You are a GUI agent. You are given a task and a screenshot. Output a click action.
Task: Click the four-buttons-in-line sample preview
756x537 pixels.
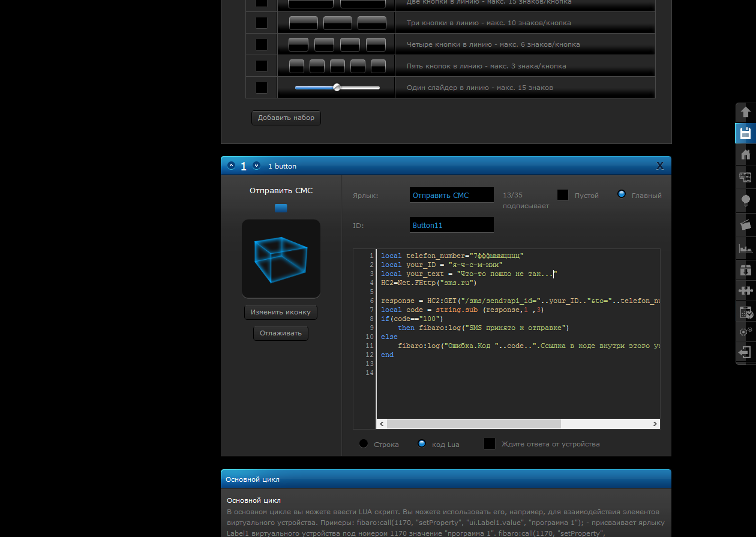click(337, 44)
